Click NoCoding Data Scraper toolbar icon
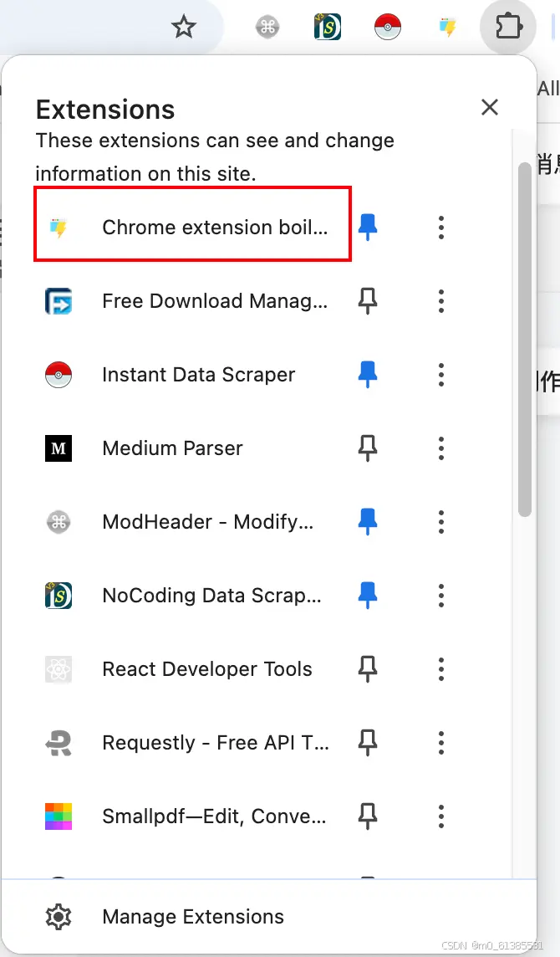 (327, 28)
